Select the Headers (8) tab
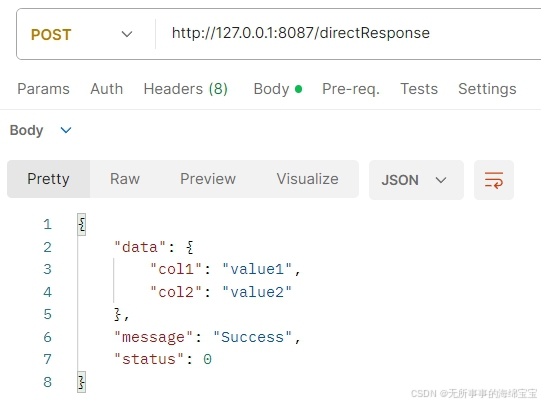541x405 pixels. 186,89
